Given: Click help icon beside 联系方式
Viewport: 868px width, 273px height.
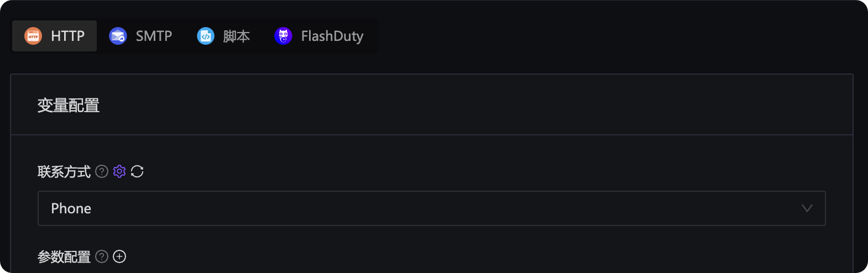Looking at the screenshot, I should (102, 171).
